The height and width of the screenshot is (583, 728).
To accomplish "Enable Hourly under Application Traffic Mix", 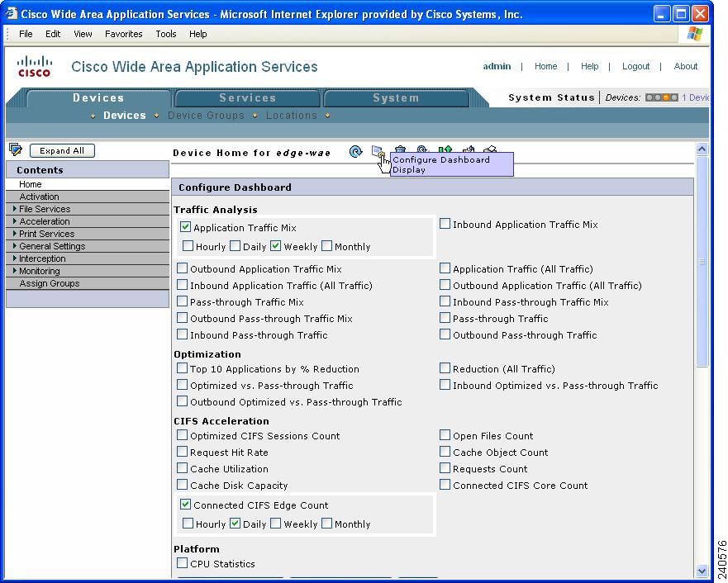I will (188, 246).
